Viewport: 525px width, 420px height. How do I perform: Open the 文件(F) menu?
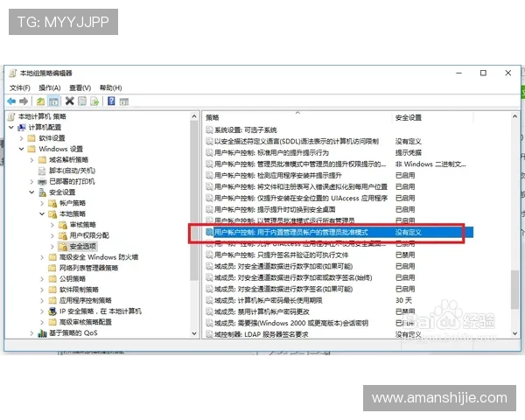(x=20, y=87)
